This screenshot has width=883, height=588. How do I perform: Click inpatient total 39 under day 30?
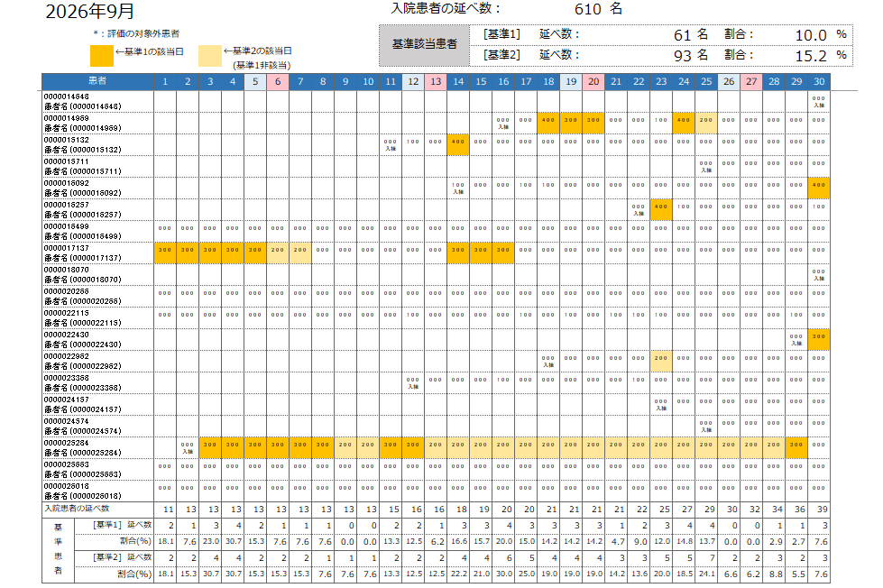(823, 510)
